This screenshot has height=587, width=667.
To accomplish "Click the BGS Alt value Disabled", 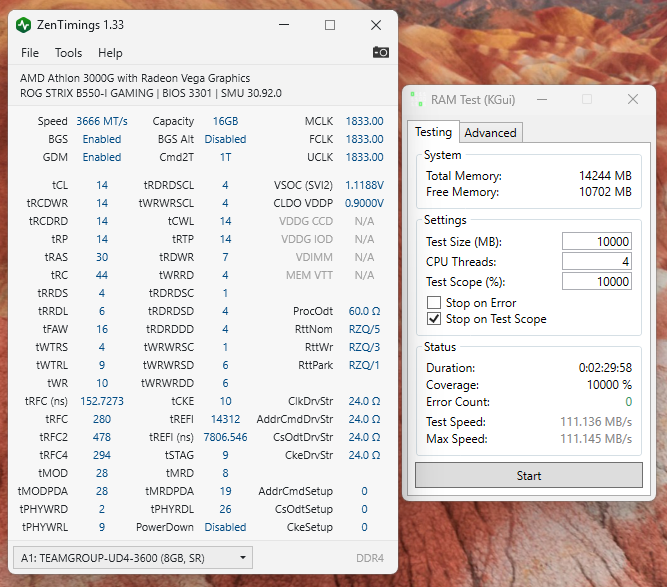I will tap(225, 139).
